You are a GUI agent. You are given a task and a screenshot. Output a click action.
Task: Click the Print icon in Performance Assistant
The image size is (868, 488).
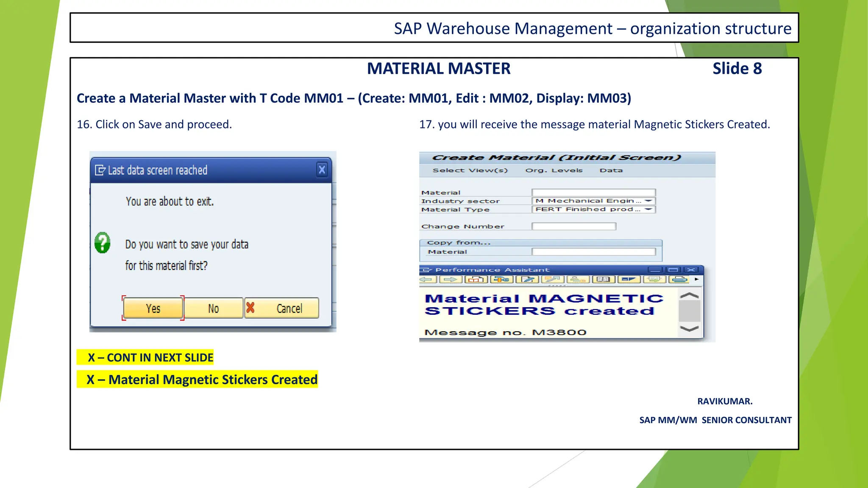pos(680,280)
